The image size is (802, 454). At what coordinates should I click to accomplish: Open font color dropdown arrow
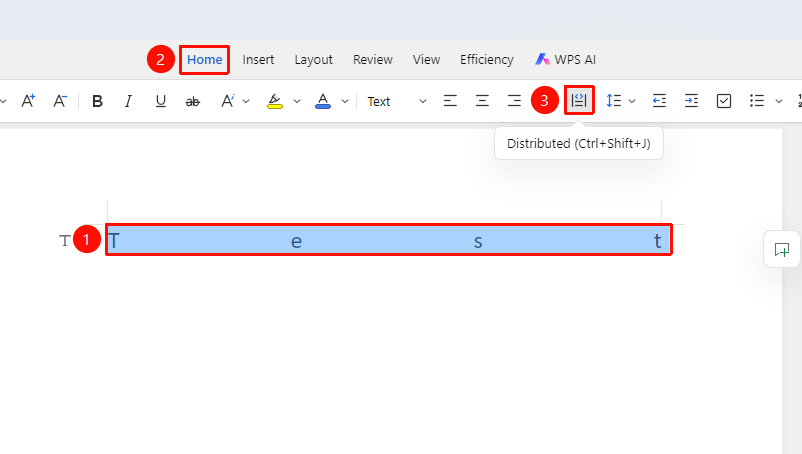345,101
